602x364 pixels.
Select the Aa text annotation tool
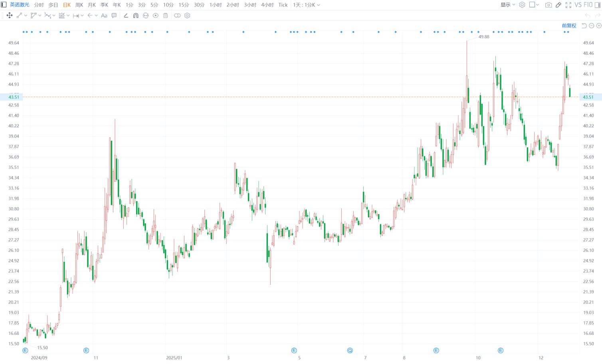(x=104, y=16)
